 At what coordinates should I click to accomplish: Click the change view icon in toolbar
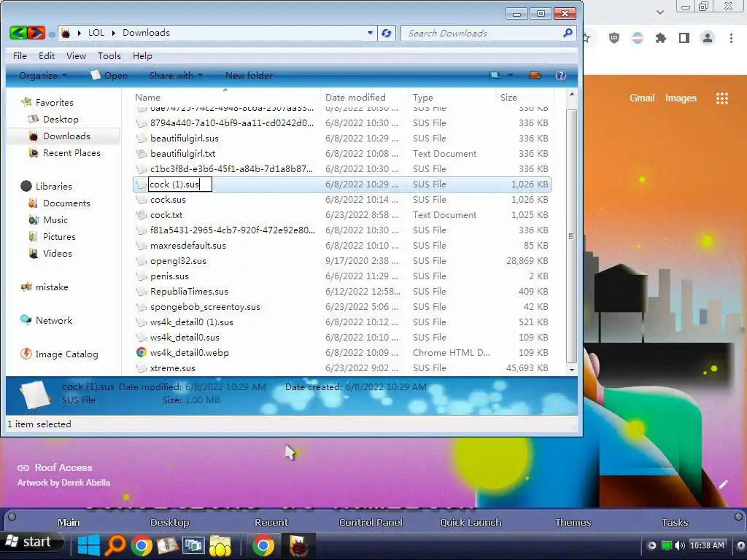pyautogui.click(x=495, y=75)
